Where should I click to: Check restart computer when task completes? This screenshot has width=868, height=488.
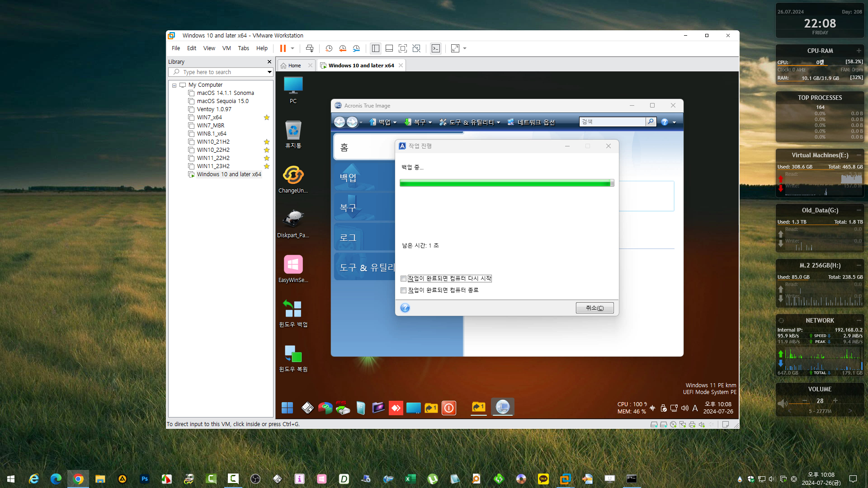403,279
